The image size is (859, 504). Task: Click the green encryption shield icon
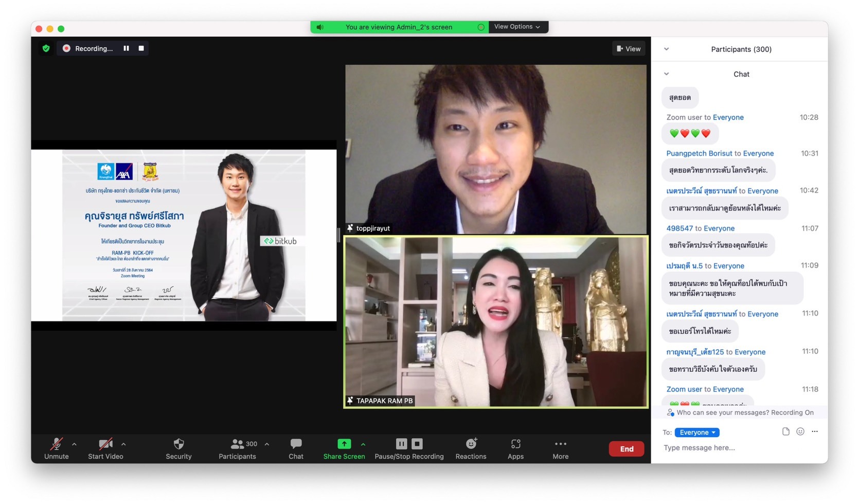point(46,48)
